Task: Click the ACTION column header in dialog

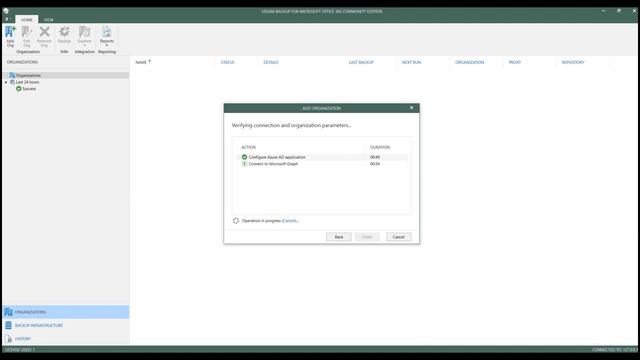Action: [x=248, y=147]
